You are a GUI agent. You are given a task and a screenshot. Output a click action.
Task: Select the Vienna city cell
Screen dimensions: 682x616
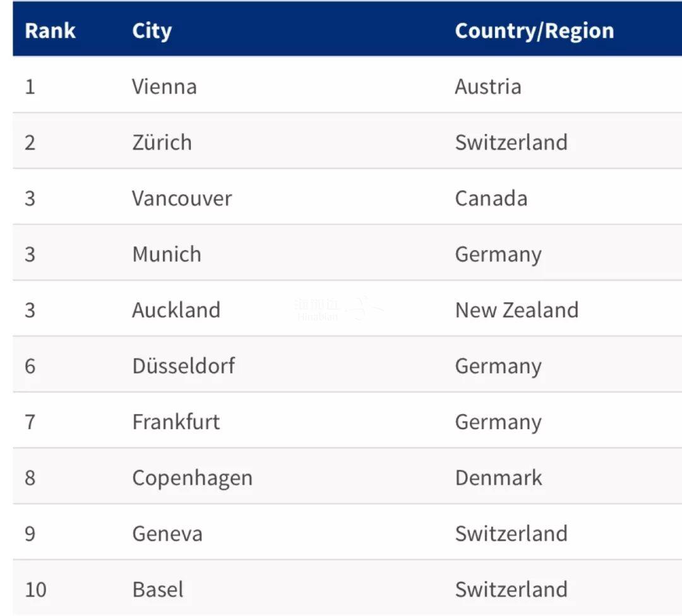tap(164, 86)
